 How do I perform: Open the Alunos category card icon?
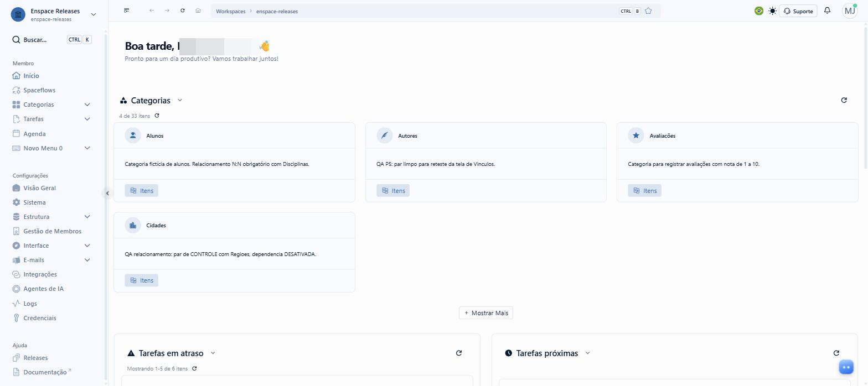tap(133, 135)
